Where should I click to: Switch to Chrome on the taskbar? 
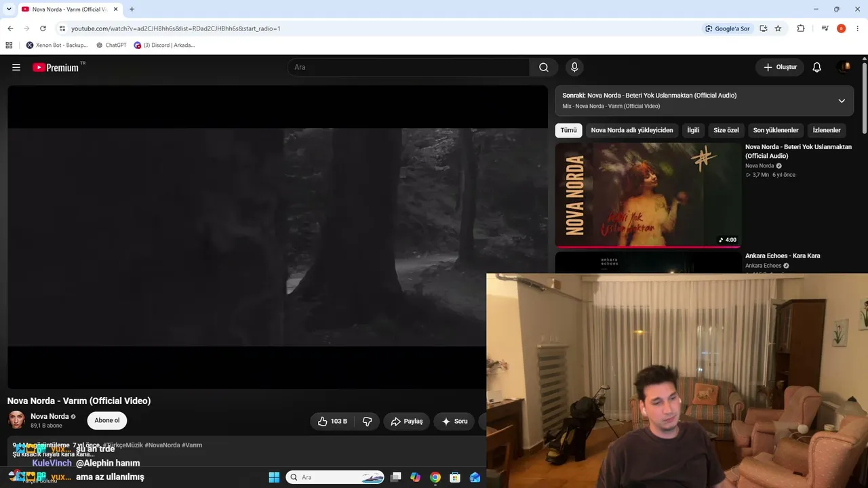coord(435,477)
